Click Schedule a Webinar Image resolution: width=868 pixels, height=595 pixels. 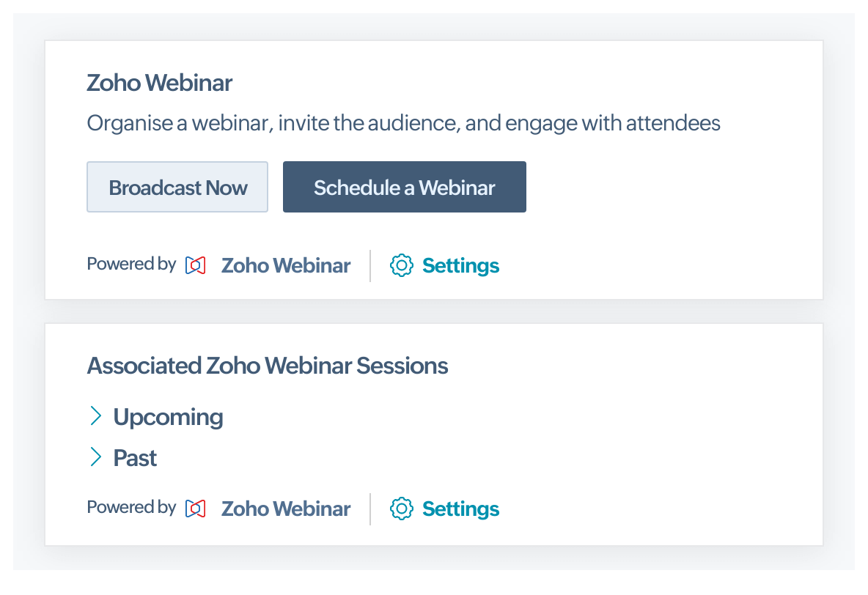404,187
